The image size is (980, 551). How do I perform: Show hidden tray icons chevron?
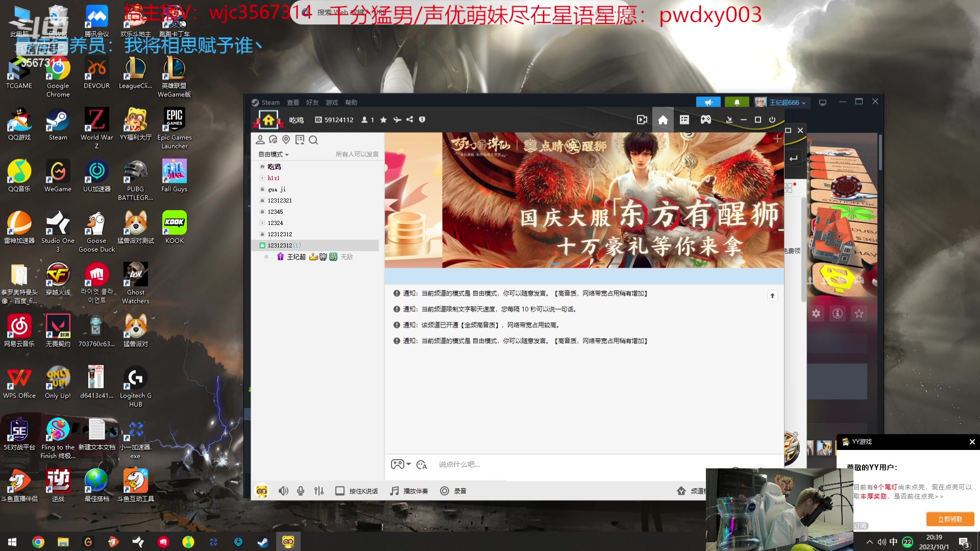coord(869,542)
